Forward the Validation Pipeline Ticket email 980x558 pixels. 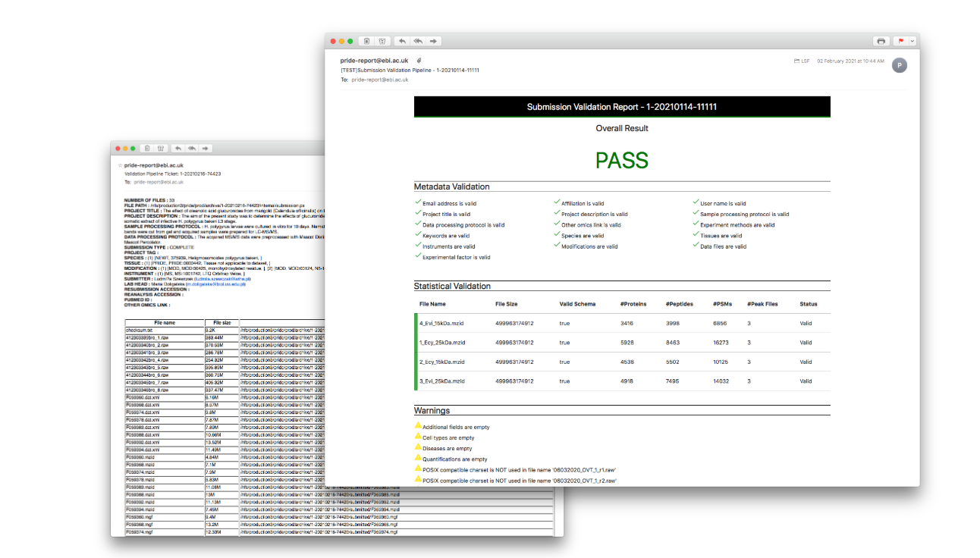click(x=205, y=148)
